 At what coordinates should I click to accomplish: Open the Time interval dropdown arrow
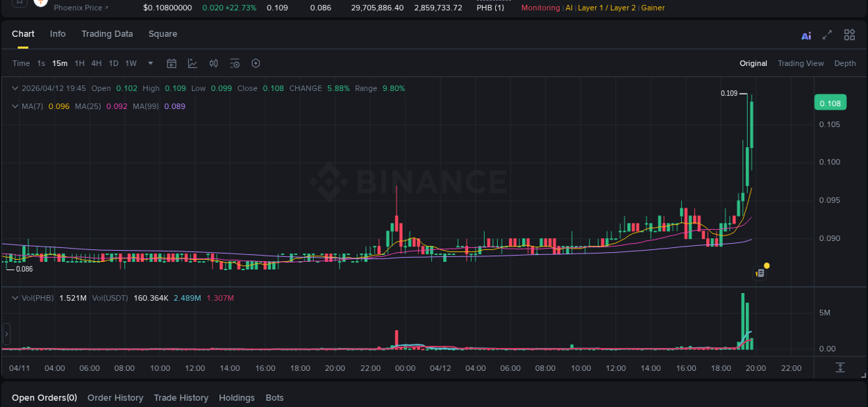point(149,63)
